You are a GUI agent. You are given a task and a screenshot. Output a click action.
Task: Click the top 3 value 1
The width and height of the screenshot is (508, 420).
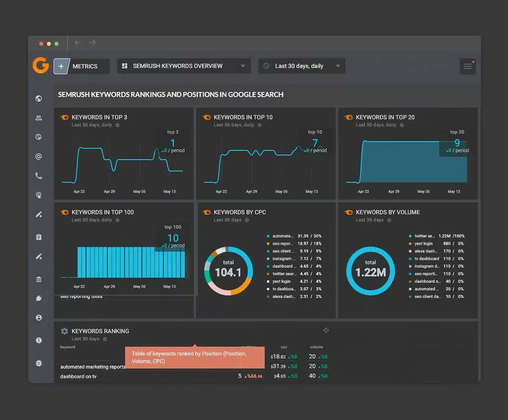pos(173,143)
